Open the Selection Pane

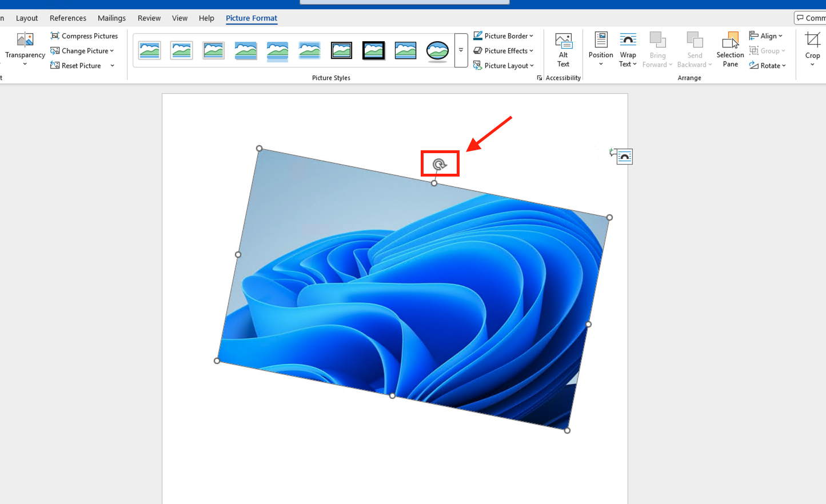pyautogui.click(x=730, y=41)
